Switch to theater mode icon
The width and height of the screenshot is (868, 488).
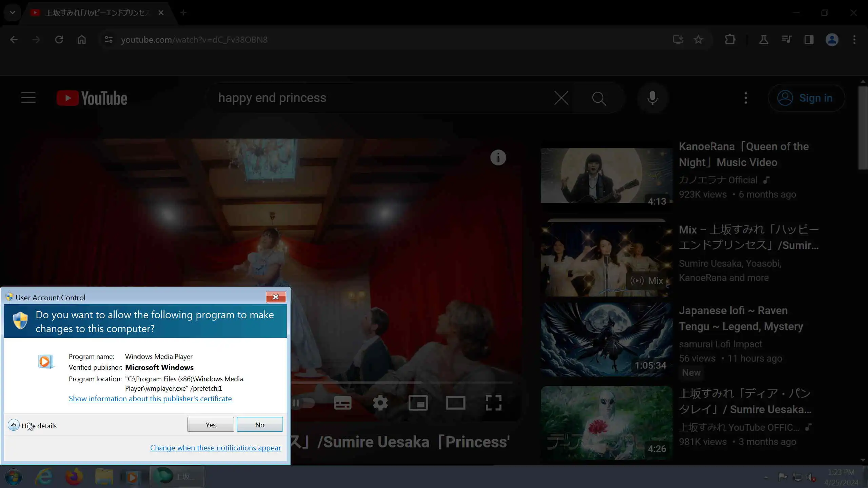point(455,403)
